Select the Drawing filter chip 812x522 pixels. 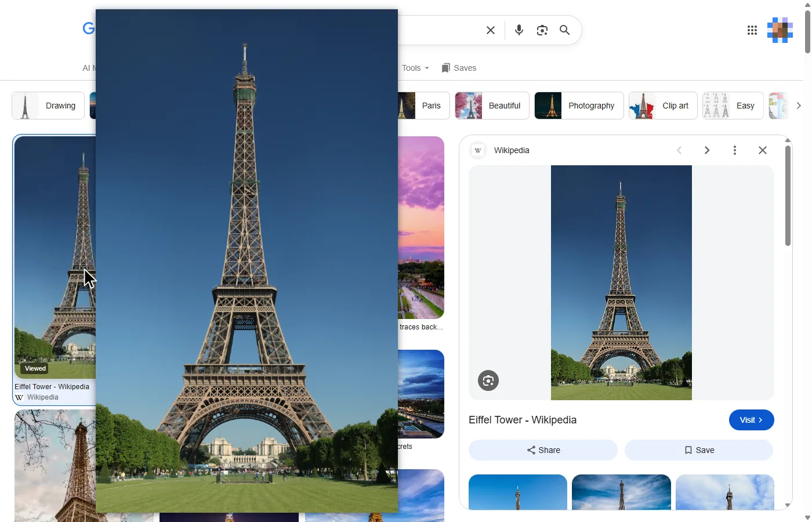coord(48,106)
